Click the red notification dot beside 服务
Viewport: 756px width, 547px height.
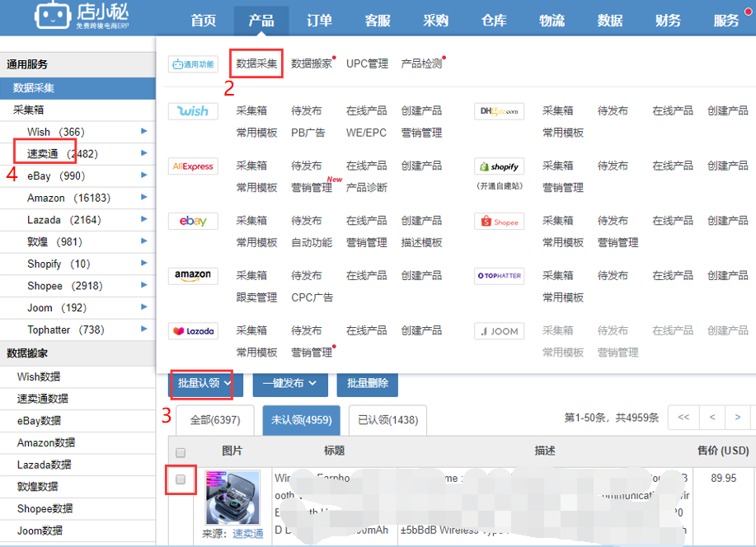pyautogui.click(x=748, y=11)
